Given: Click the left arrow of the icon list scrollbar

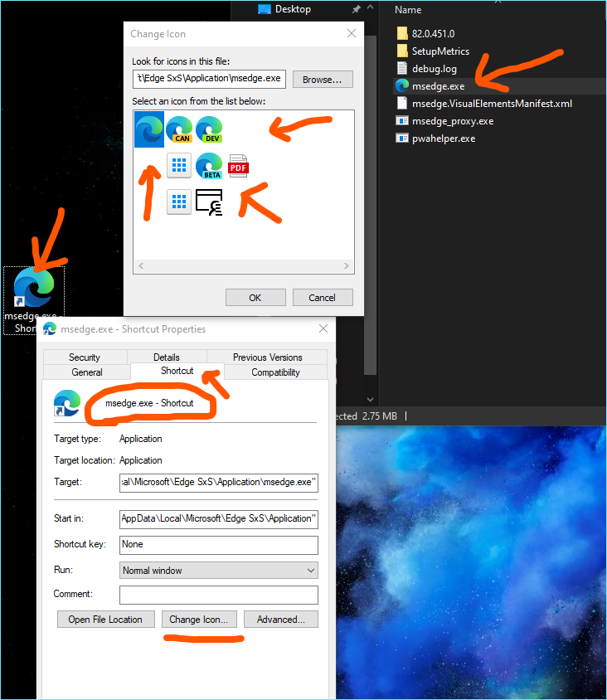Looking at the screenshot, I should pyautogui.click(x=141, y=265).
